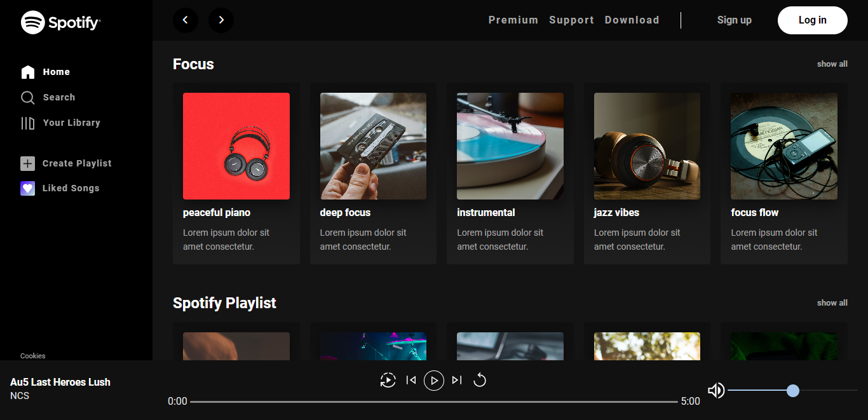Screen dimensions: 868x420
Task: Click the jazz vibes title
Action: click(616, 212)
